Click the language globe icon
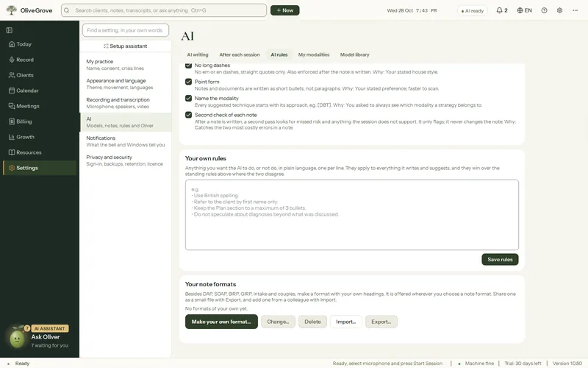 coord(520,10)
